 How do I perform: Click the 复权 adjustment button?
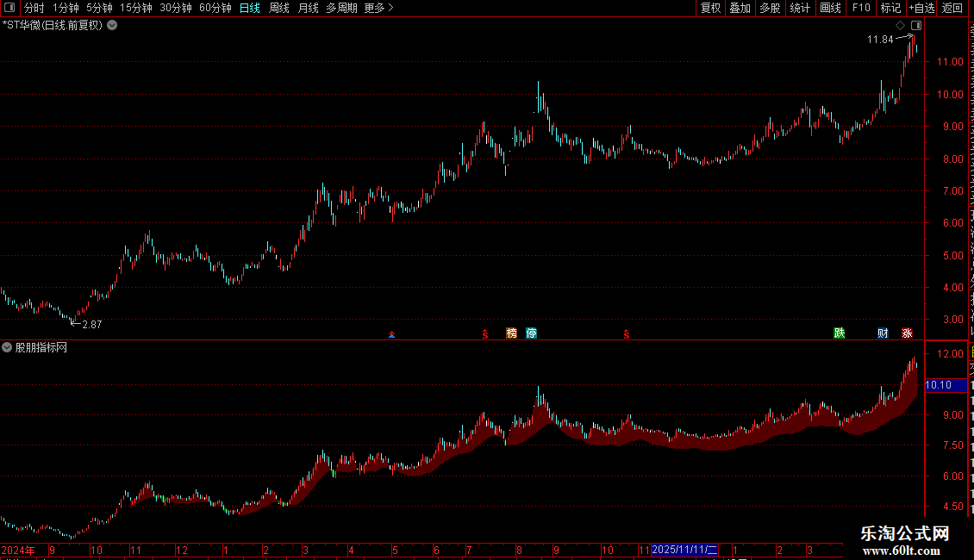pos(710,8)
